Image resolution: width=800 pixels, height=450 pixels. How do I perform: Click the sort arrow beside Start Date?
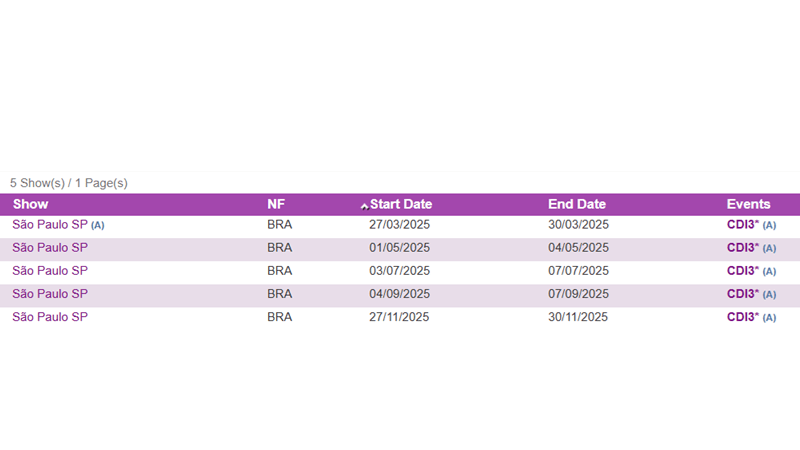tap(364, 205)
